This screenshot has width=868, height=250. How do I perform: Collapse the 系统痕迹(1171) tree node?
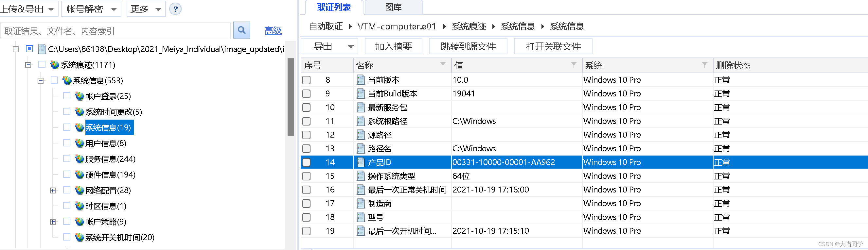pyautogui.click(x=28, y=65)
